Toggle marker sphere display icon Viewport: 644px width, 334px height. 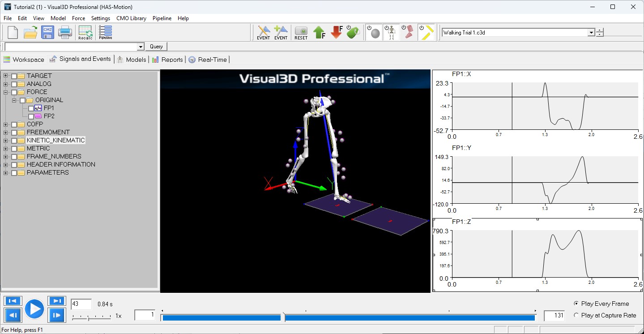coord(374,33)
